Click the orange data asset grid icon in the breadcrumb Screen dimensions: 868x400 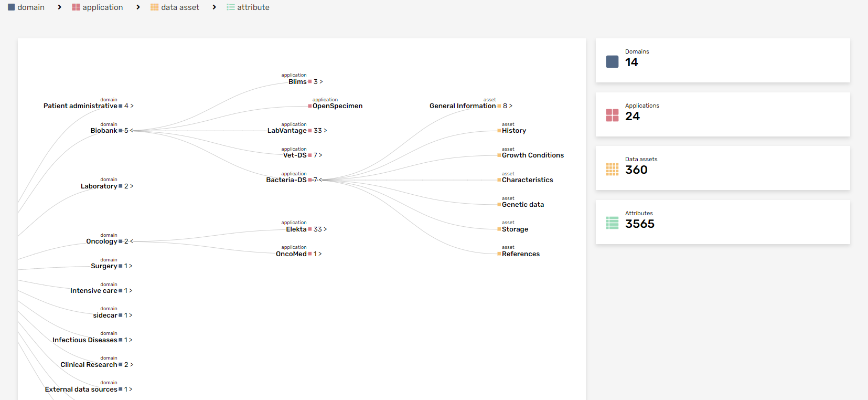point(155,7)
